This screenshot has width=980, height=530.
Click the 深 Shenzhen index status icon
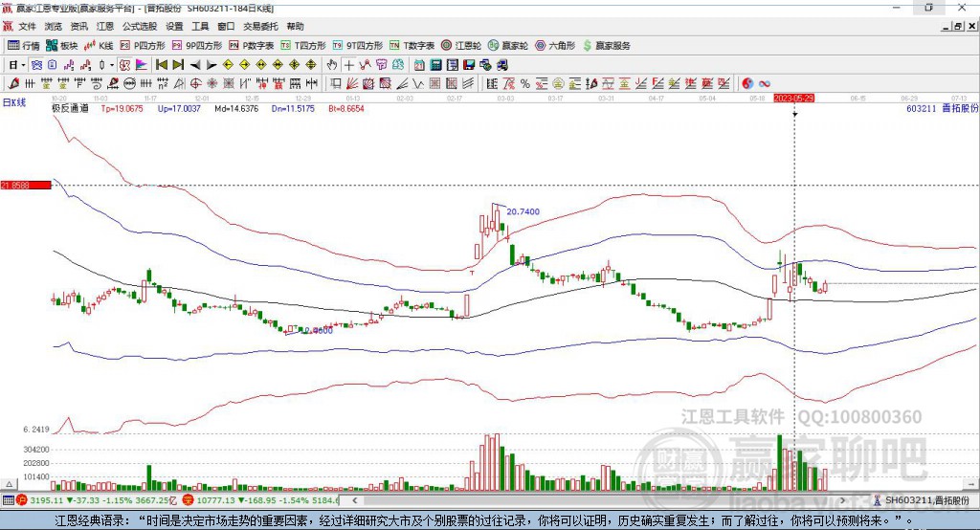tap(189, 500)
